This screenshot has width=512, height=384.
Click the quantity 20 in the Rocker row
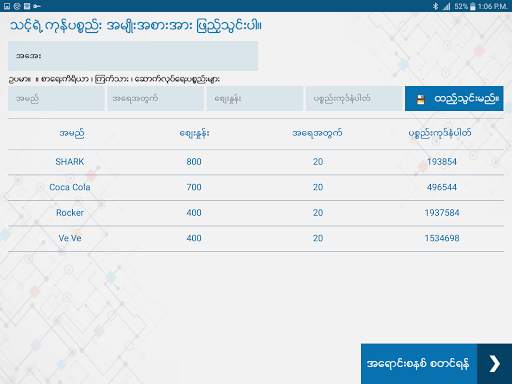coord(318,213)
